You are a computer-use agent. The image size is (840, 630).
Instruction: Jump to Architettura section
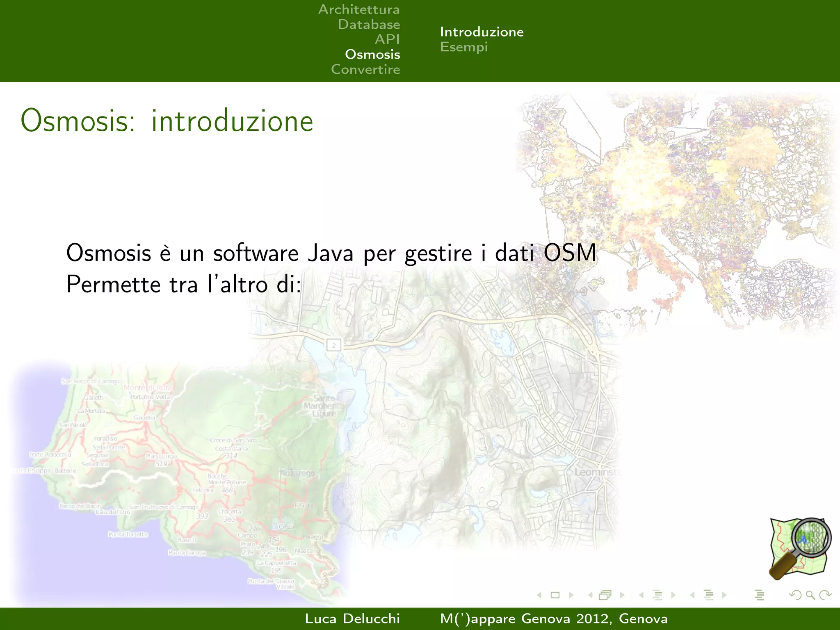click(359, 9)
